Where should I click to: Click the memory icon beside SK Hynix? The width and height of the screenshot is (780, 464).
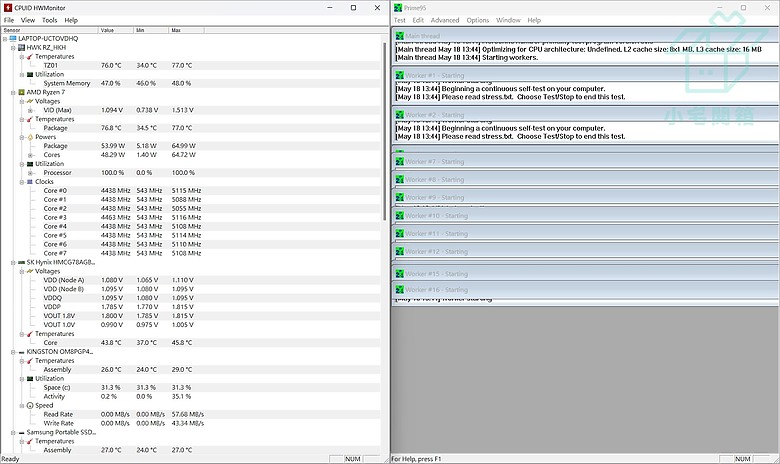pos(21,263)
